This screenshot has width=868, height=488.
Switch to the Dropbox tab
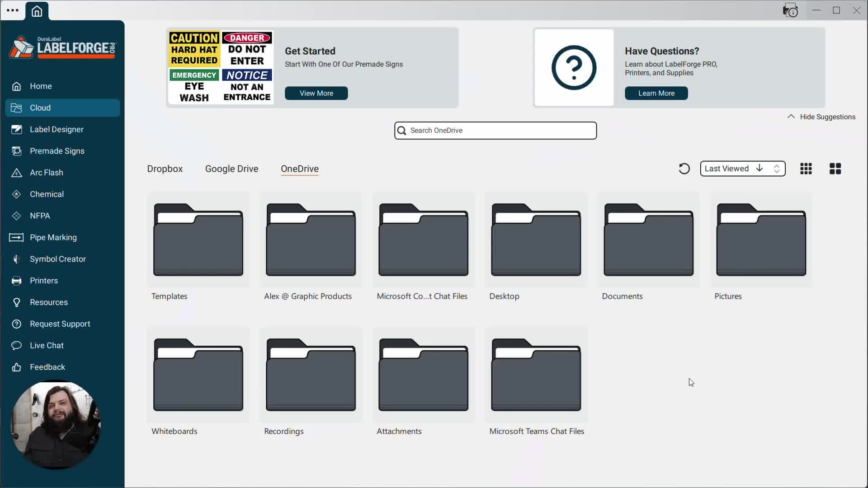165,169
